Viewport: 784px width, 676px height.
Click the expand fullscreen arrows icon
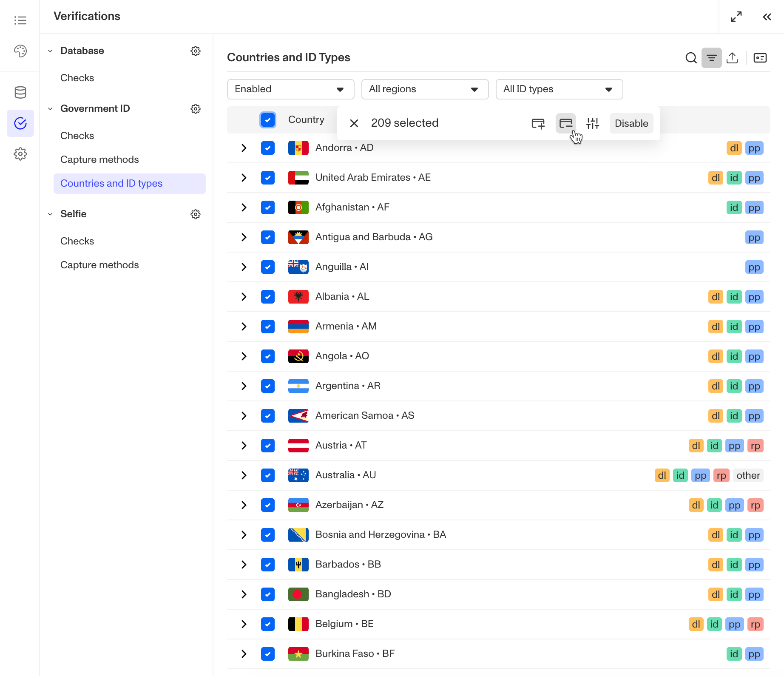[736, 17]
